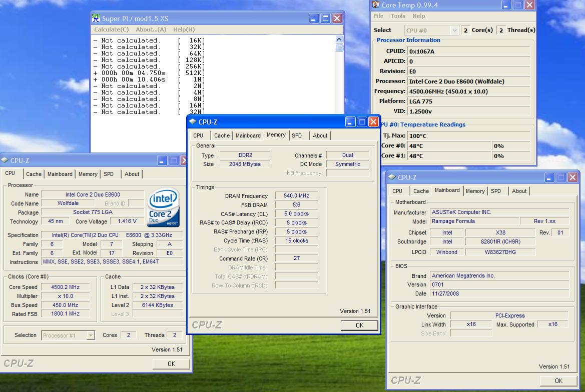Image resolution: width=585 pixels, height=392 pixels.
Task: Open Tools menu in Core Temp
Action: (x=398, y=16)
